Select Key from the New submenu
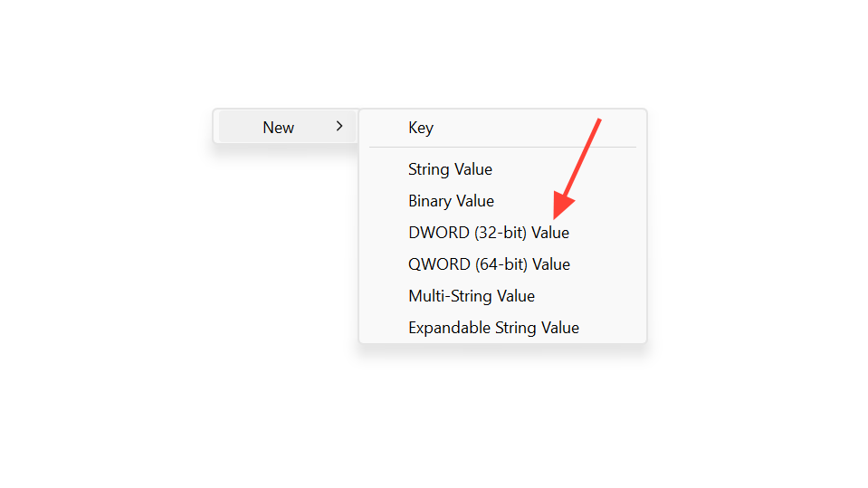 (x=421, y=128)
